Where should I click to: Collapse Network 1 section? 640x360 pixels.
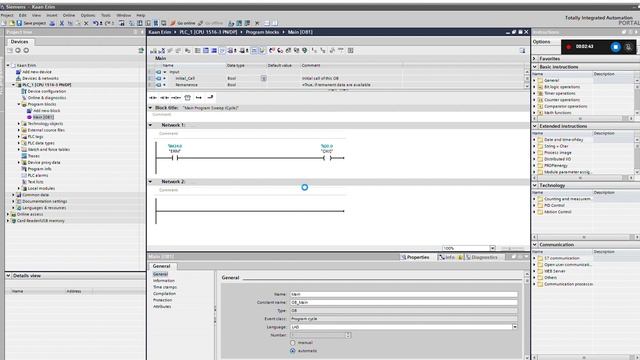point(151,125)
